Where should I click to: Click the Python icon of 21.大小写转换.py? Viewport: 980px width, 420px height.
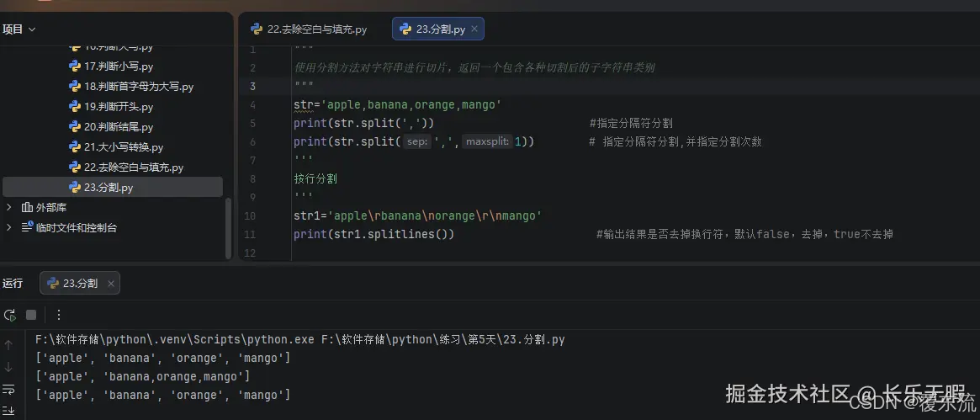[74, 147]
